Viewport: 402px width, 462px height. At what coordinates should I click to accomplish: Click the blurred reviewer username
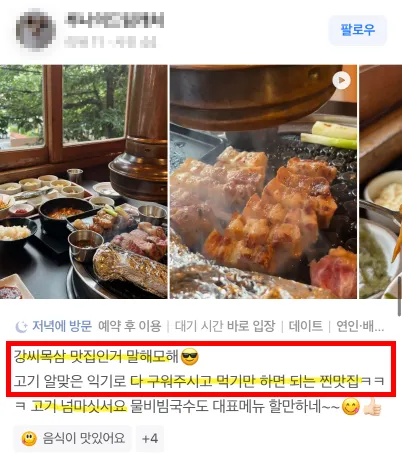[114, 21]
